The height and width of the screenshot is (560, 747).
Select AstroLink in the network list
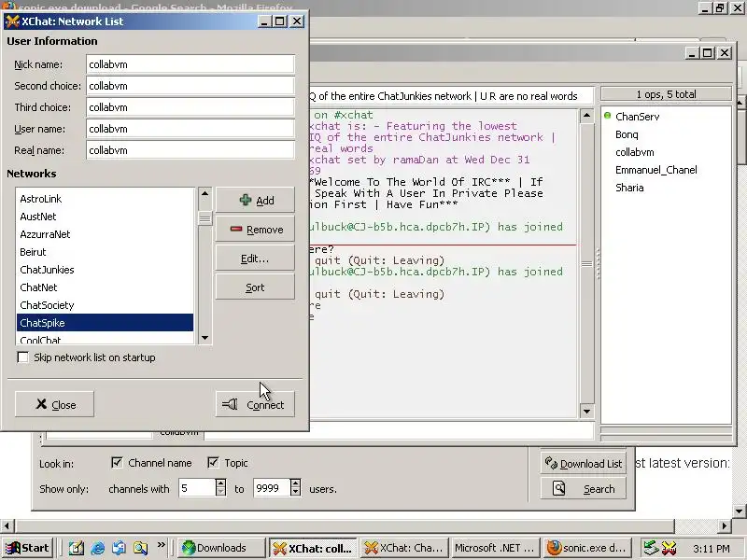[x=105, y=199]
